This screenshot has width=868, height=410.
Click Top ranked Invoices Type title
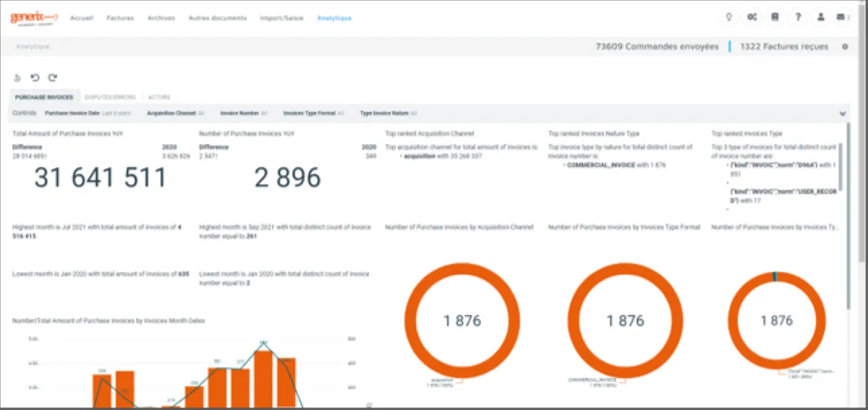click(x=747, y=134)
